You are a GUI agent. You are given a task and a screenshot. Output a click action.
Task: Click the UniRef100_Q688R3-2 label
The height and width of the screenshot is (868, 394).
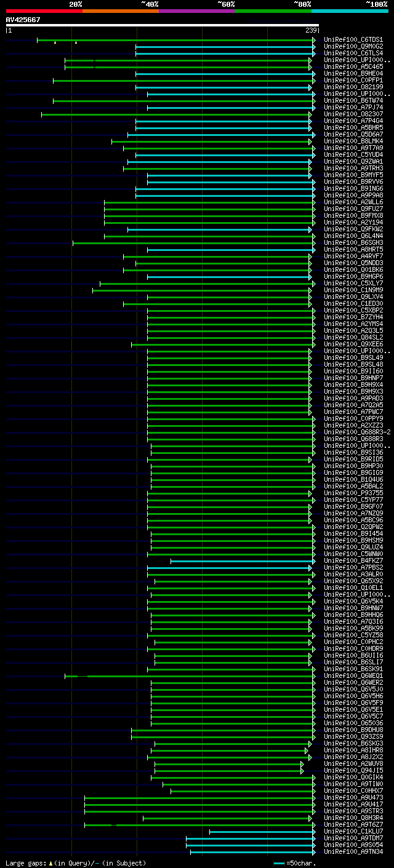(356, 432)
